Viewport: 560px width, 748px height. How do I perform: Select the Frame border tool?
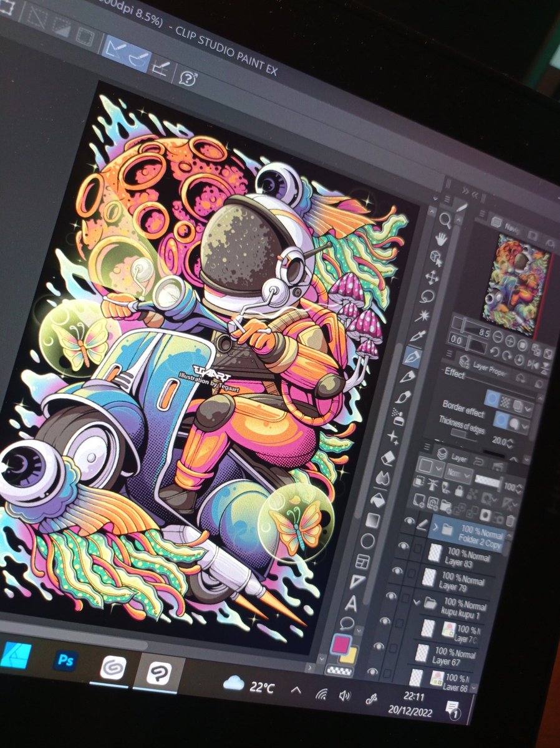tap(363, 561)
